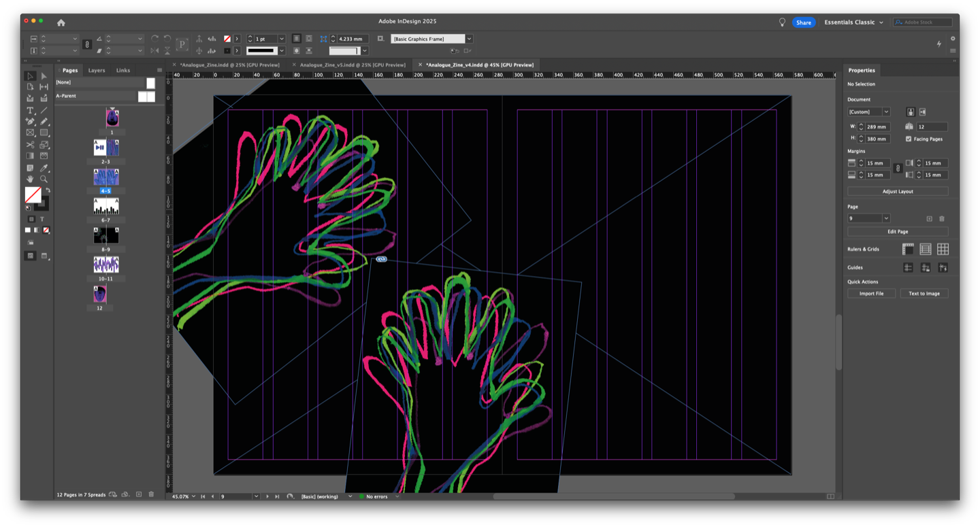Expand the Essentials Classic workspace menu
The width and height of the screenshot is (980, 527).
[x=853, y=22]
